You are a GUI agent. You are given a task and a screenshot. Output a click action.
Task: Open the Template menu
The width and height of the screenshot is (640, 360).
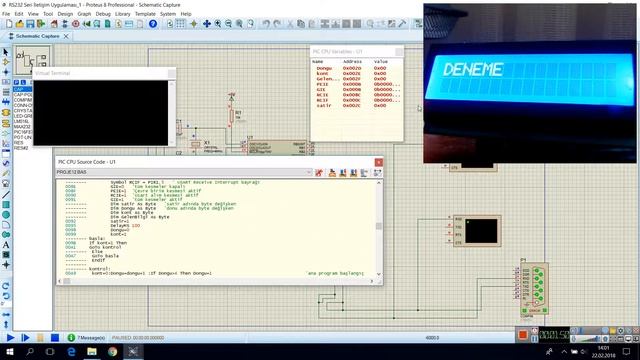[145, 14]
